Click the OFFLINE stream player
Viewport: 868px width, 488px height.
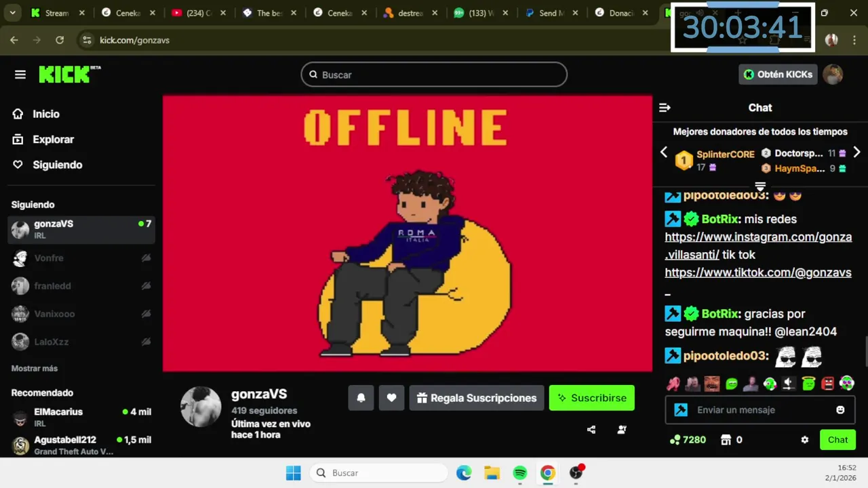pos(408,233)
